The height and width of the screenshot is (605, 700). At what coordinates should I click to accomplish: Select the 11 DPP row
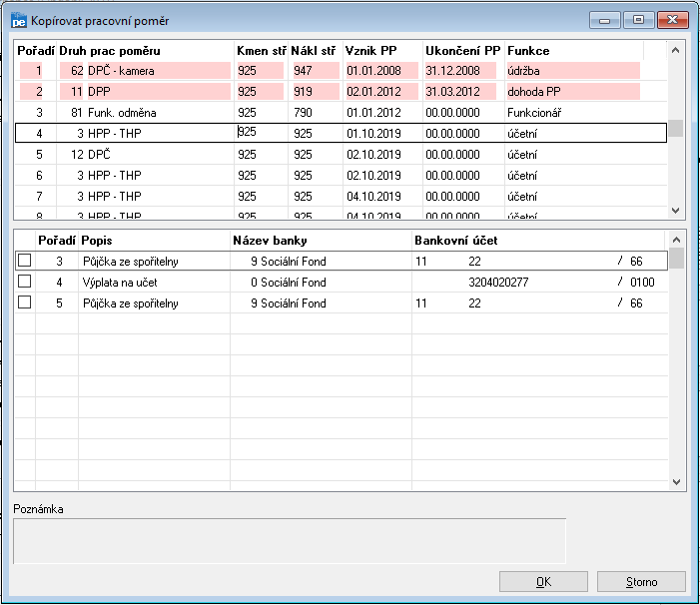point(342,92)
